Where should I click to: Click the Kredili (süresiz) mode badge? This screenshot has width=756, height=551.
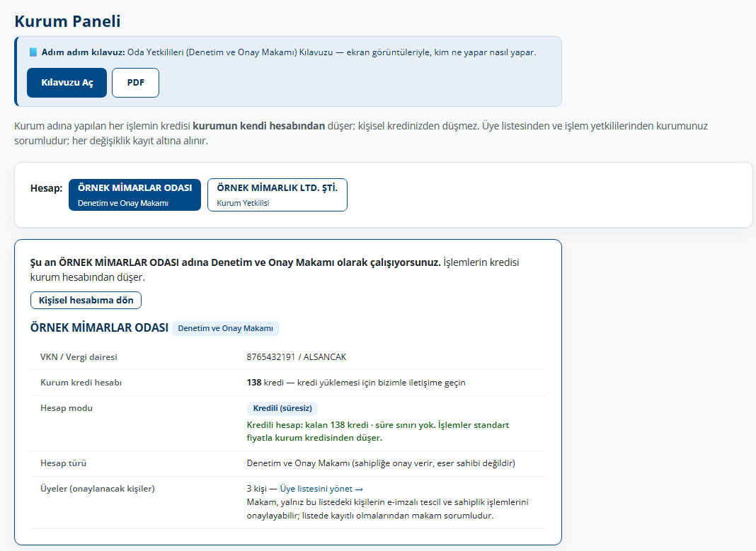(282, 408)
